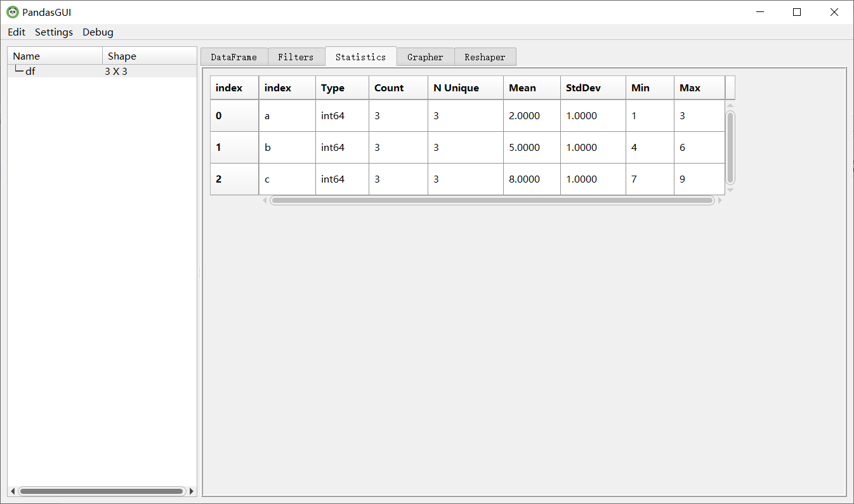854x504 pixels.
Task: Open the Edit menu
Action: point(16,32)
